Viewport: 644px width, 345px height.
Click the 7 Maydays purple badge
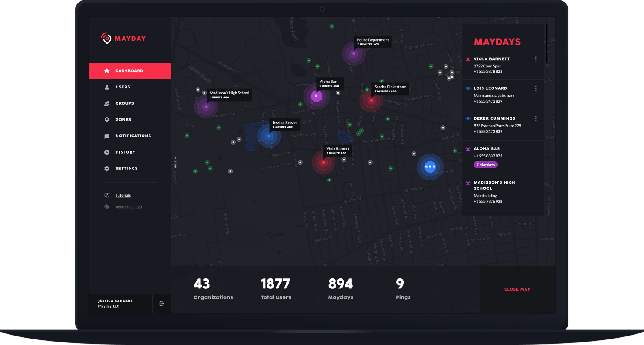click(x=486, y=165)
